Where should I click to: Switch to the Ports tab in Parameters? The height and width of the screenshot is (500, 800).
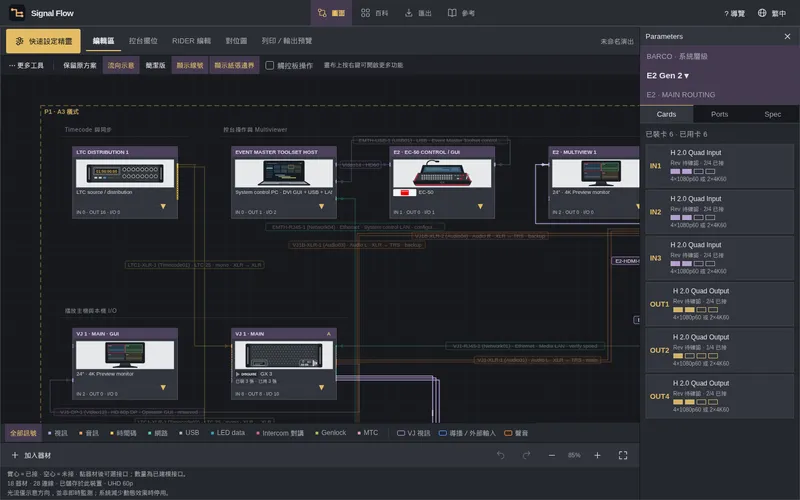pos(719,114)
